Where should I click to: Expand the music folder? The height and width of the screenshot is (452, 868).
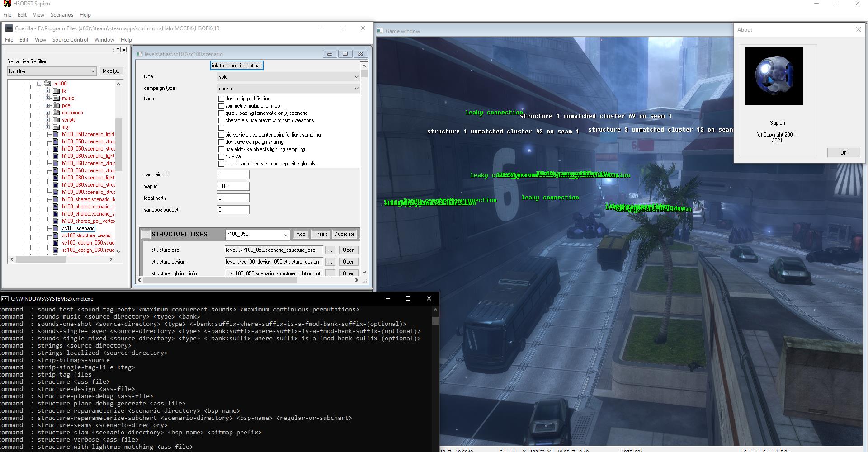pyautogui.click(x=47, y=98)
